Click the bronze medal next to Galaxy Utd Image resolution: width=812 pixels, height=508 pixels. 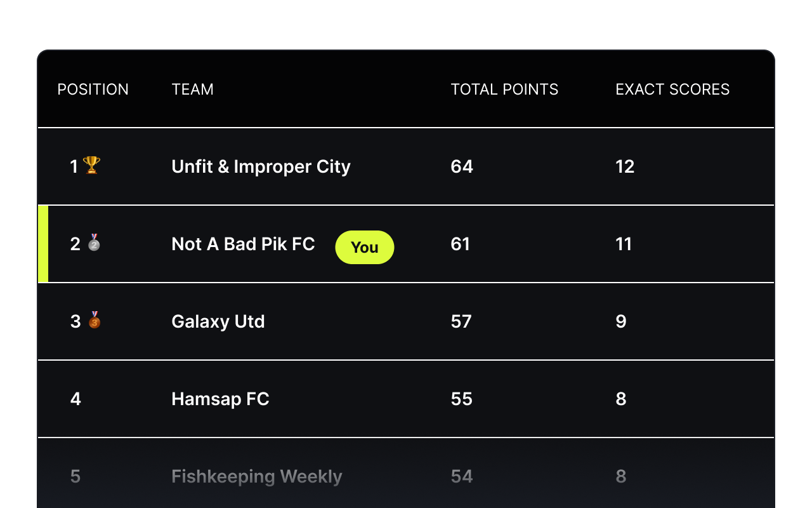click(94, 321)
